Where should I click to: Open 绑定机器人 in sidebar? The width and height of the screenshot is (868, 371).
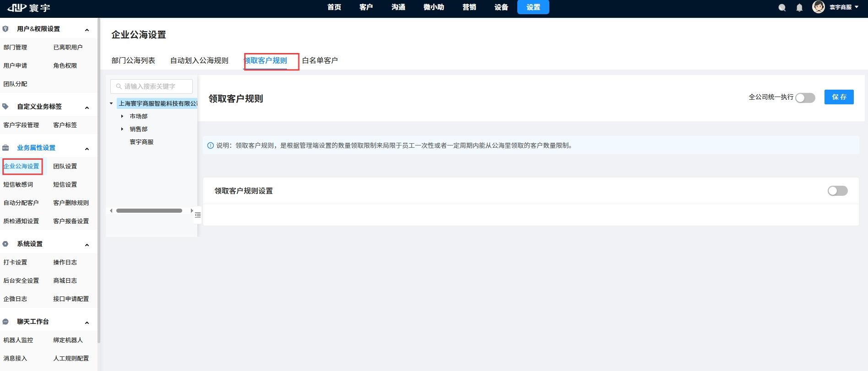tap(68, 340)
